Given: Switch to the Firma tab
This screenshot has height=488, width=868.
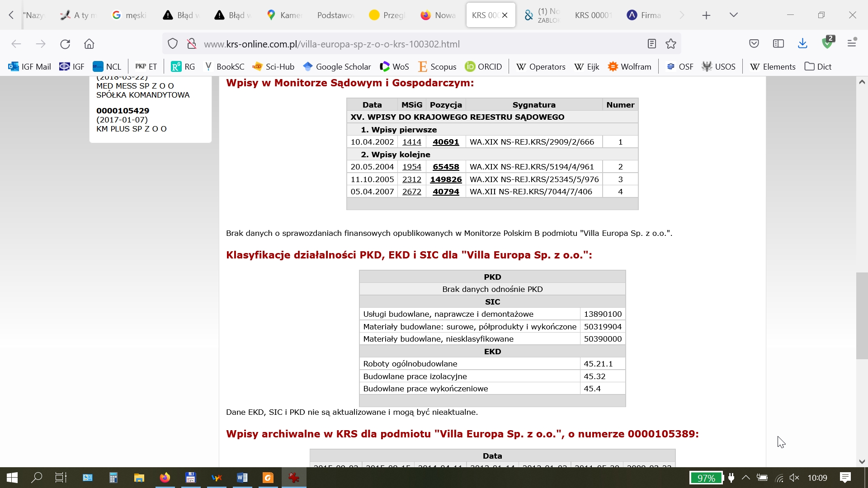Looking at the screenshot, I should pyautogui.click(x=644, y=15).
